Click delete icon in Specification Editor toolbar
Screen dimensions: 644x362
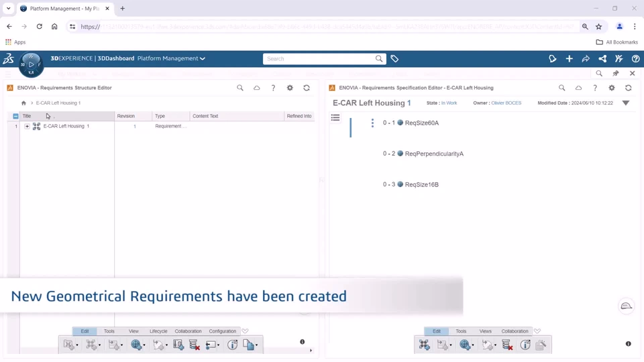[x=507, y=345]
